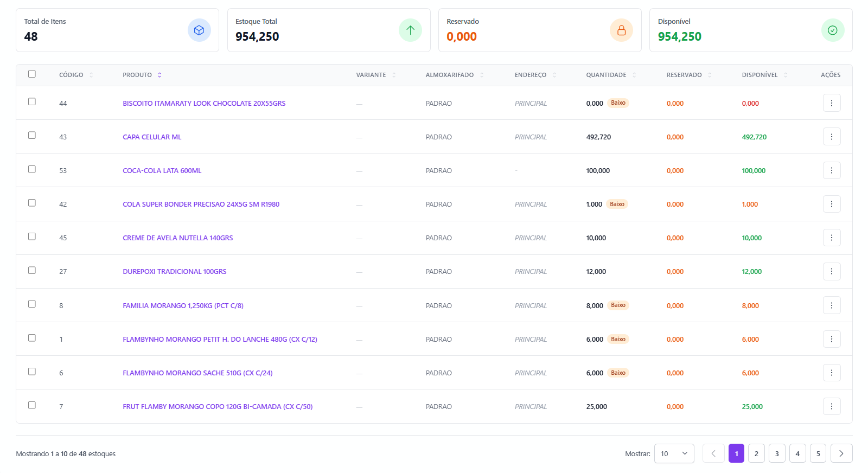Image resolution: width=868 pixels, height=473 pixels.
Task: Click the Estoque Total value 954,250
Action: [257, 36]
